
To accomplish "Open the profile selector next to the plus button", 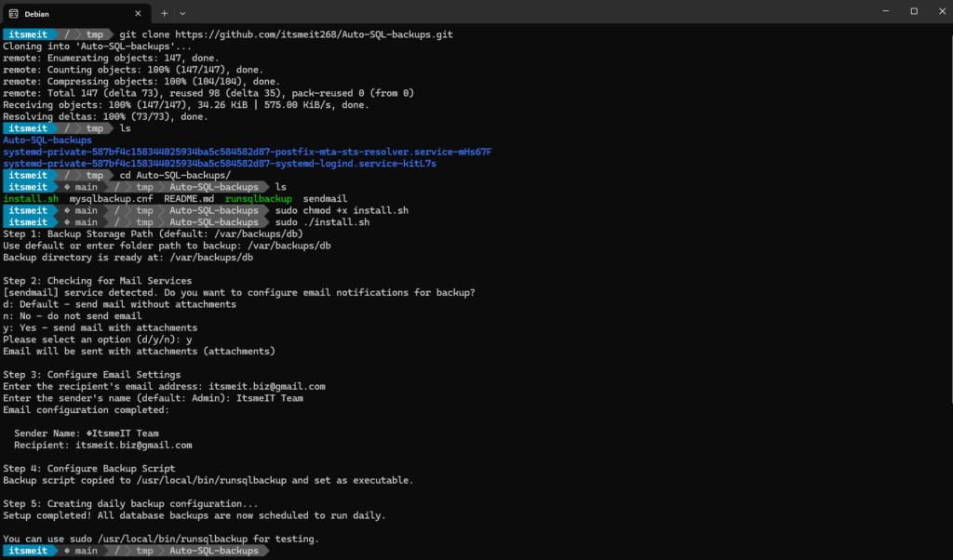I will coord(182,13).
